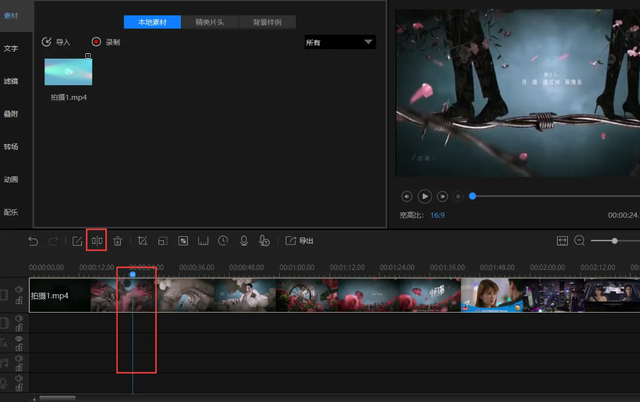
Task: Step back one frame in preview
Action: (x=407, y=196)
